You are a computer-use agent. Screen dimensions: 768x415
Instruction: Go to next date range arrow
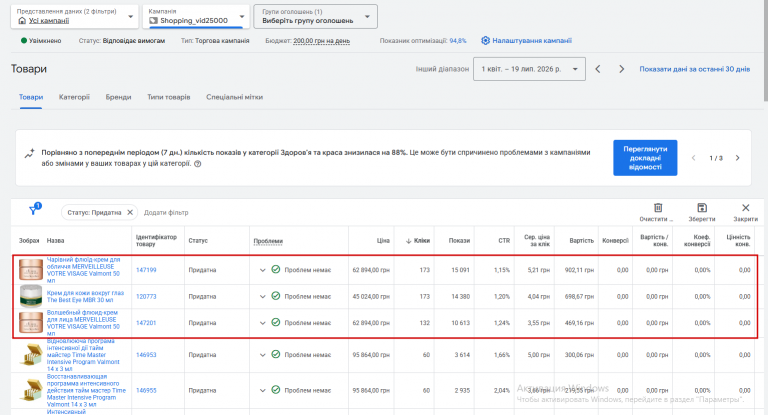pyautogui.click(x=621, y=69)
